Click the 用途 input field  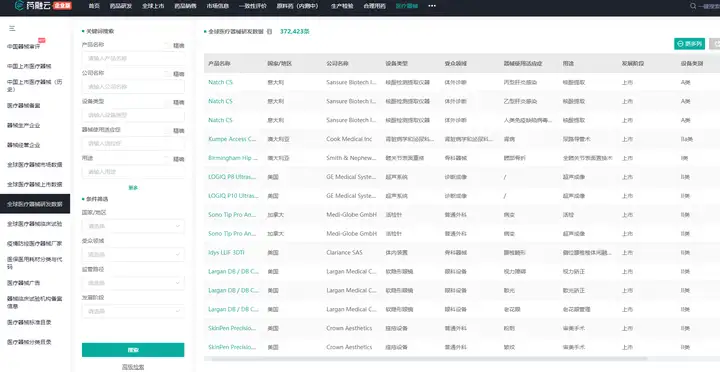[133, 172]
